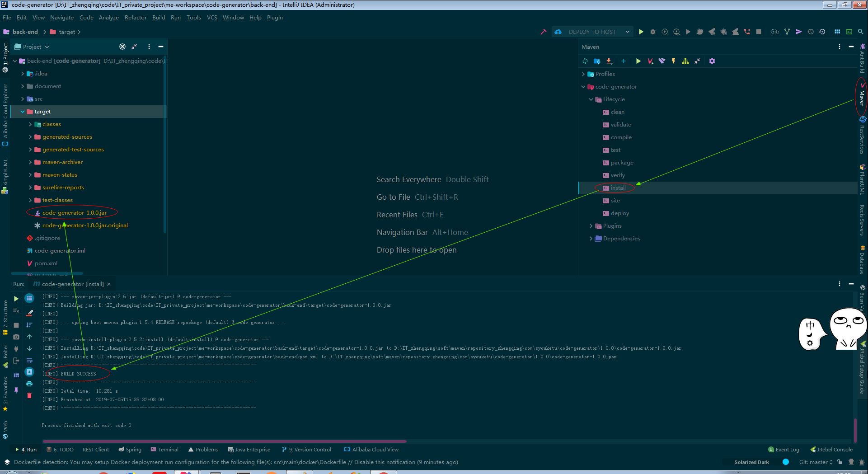Screen dimensions: 868x474
Task: Download Maven sources and documentation
Action: coord(609,61)
